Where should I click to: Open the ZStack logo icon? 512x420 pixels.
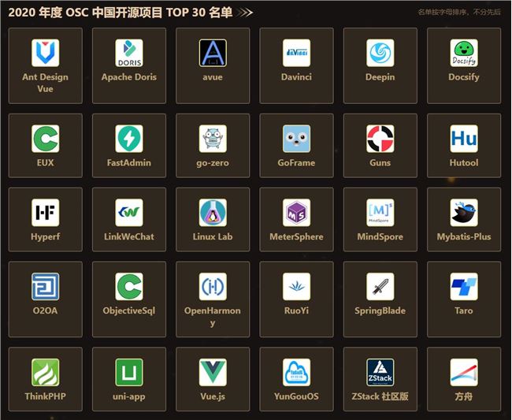click(x=380, y=372)
